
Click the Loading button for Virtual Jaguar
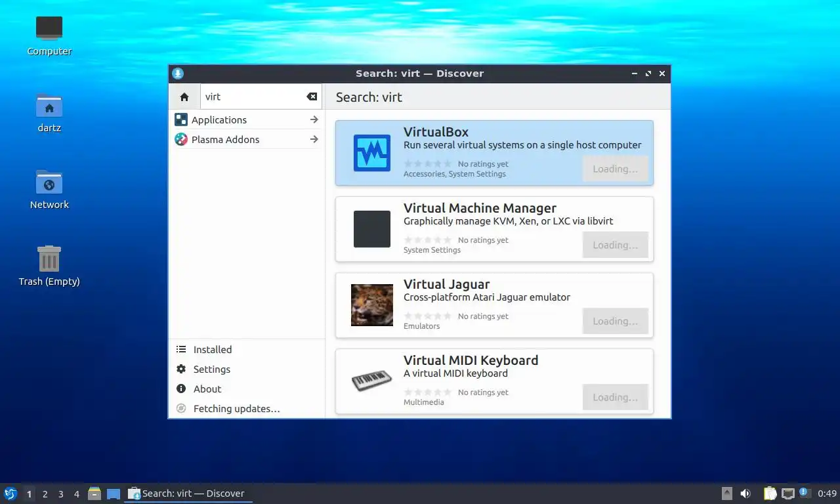click(x=615, y=321)
